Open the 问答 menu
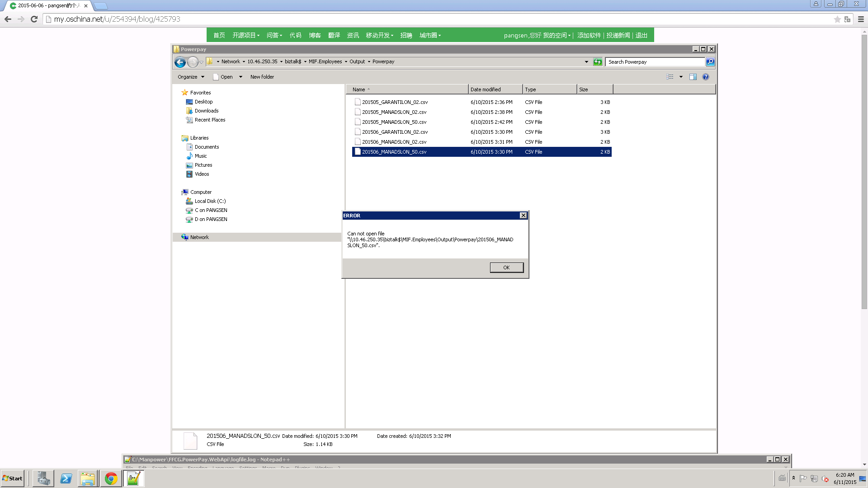The image size is (868, 488). click(x=274, y=35)
